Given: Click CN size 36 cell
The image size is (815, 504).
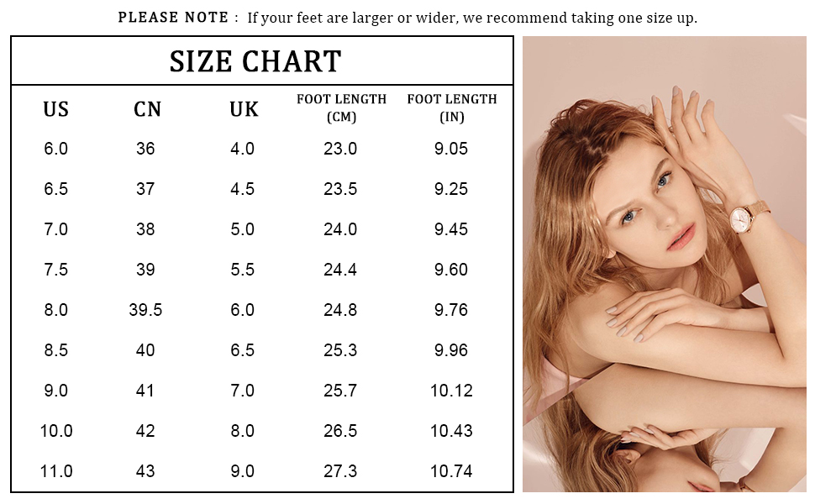Looking at the screenshot, I should 145,149.
